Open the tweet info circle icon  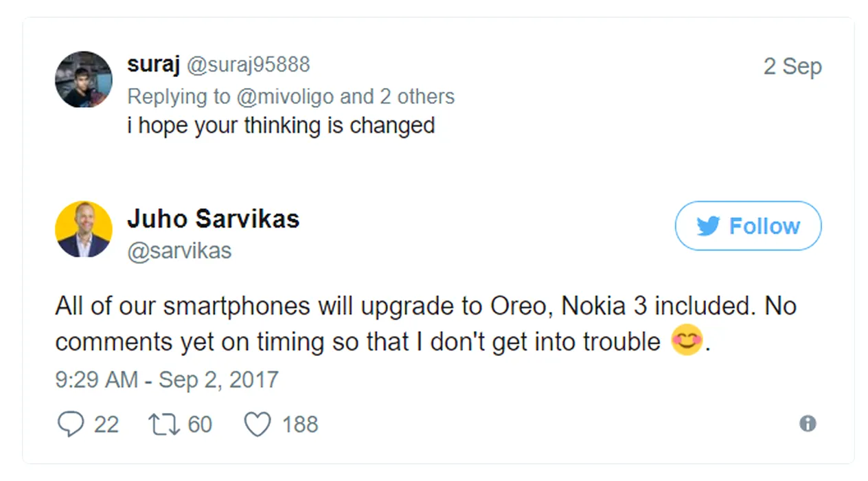[808, 423]
